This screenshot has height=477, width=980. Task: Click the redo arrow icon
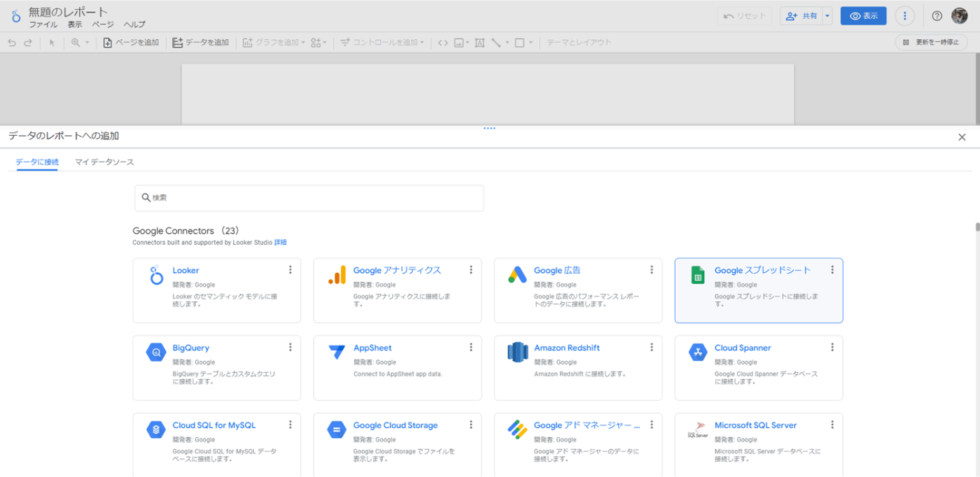[28, 43]
